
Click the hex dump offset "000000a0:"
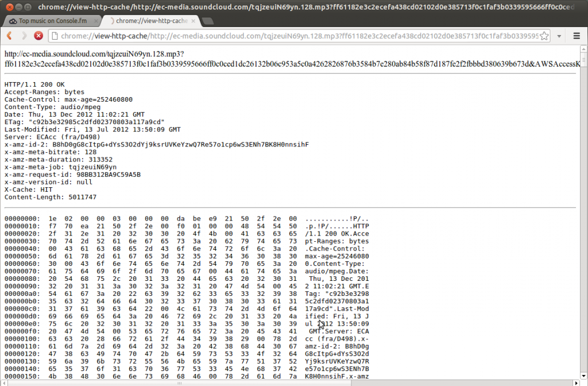tap(22, 294)
